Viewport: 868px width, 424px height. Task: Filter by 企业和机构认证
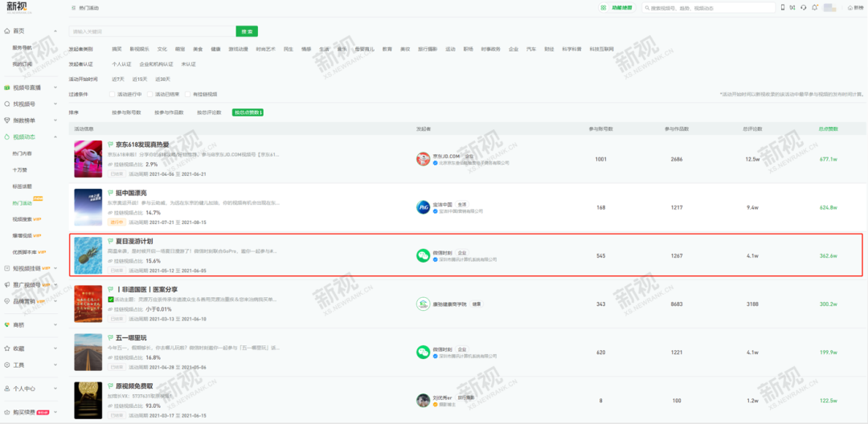pyautogui.click(x=156, y=64)
